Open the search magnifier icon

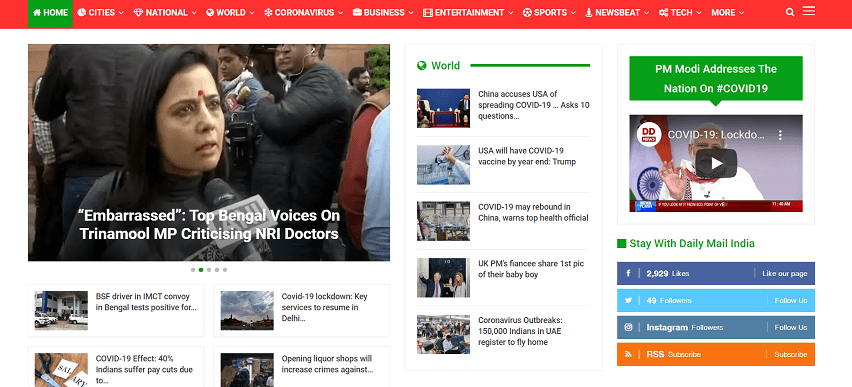click(790, 13)
